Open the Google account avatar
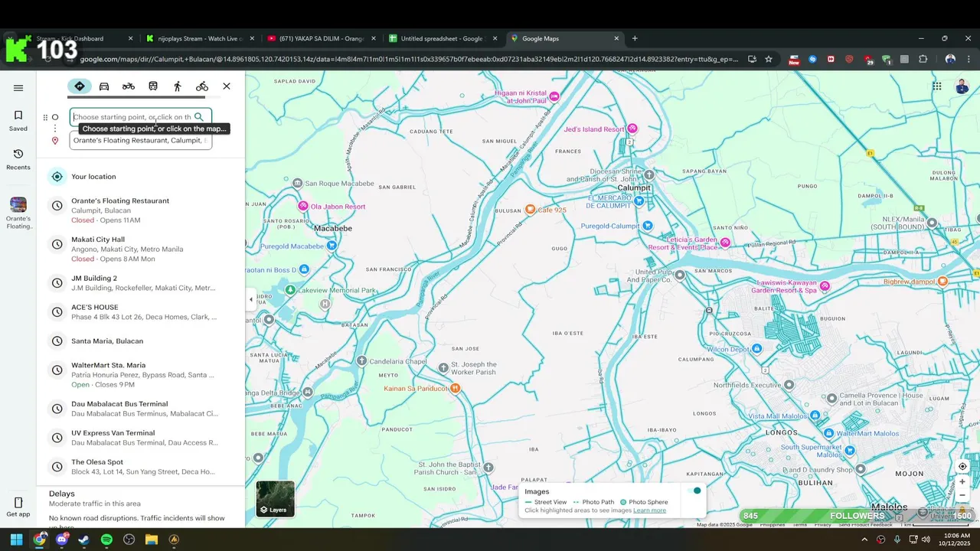Image resolution: width=980 pixels, height=551 pixels. point(962,86)
